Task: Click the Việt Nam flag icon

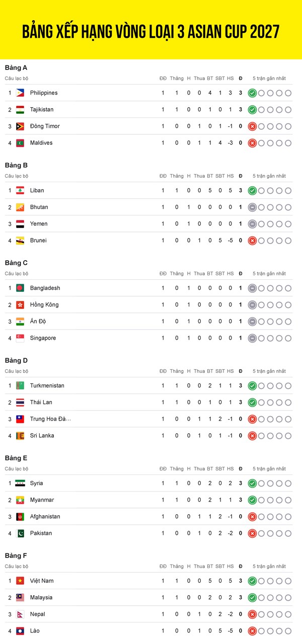Action: [x=20, y=581]
